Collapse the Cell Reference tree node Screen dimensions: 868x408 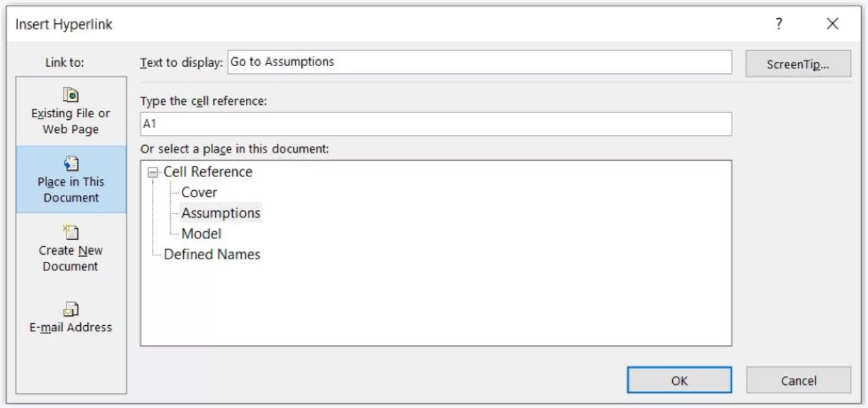153,173
